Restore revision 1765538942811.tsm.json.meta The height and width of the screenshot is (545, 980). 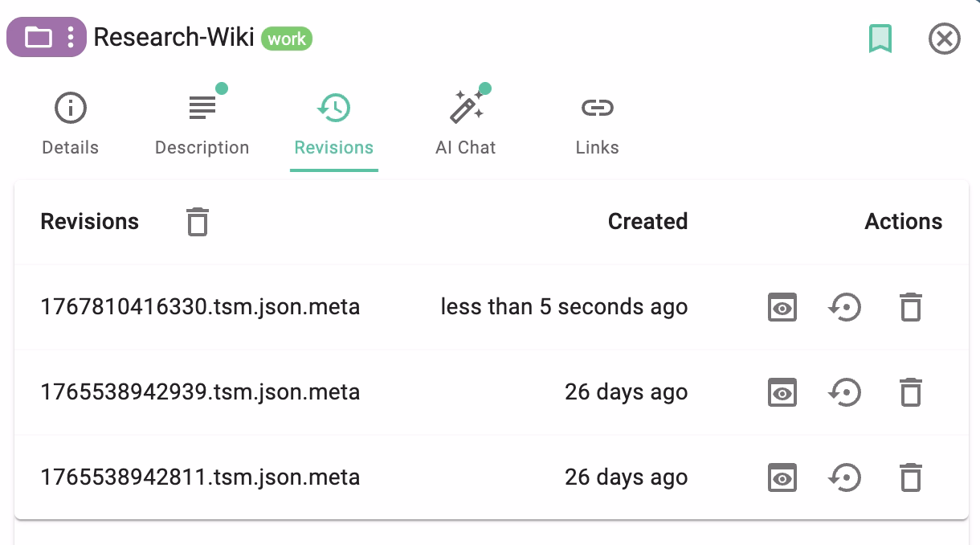tap(844, 477)
